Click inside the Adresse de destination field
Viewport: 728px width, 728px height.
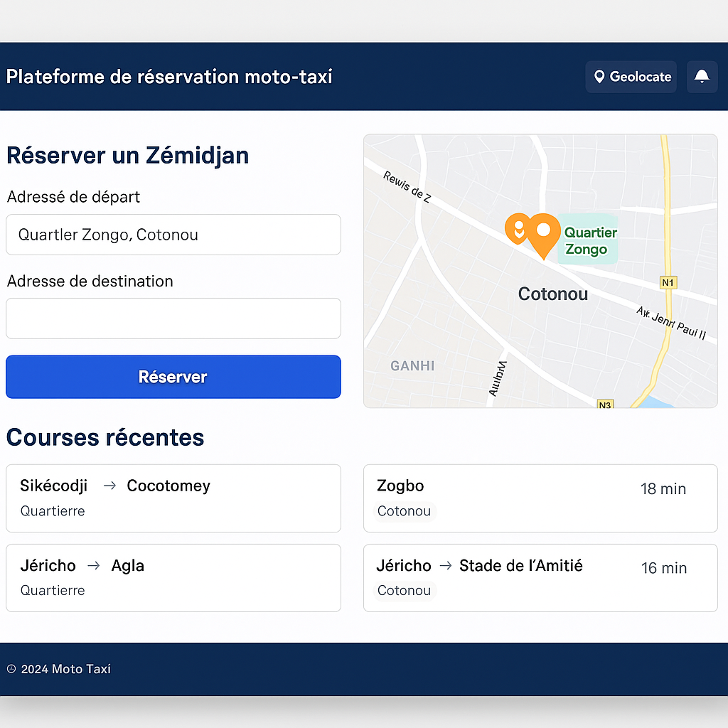(173, 318)
